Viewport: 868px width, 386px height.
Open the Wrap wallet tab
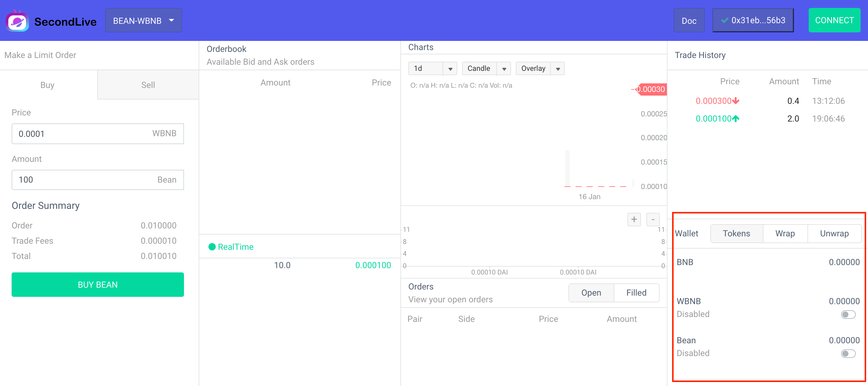click(x=785, y=233)
